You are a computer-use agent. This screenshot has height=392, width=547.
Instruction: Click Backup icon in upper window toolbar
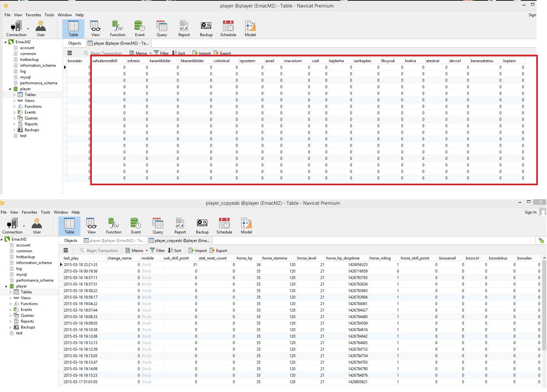tap(206, 29)
